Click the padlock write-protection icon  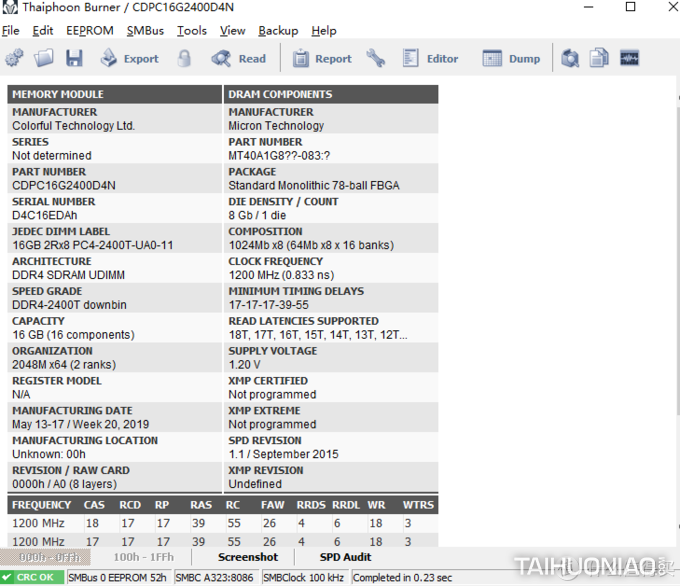[184, 58]
